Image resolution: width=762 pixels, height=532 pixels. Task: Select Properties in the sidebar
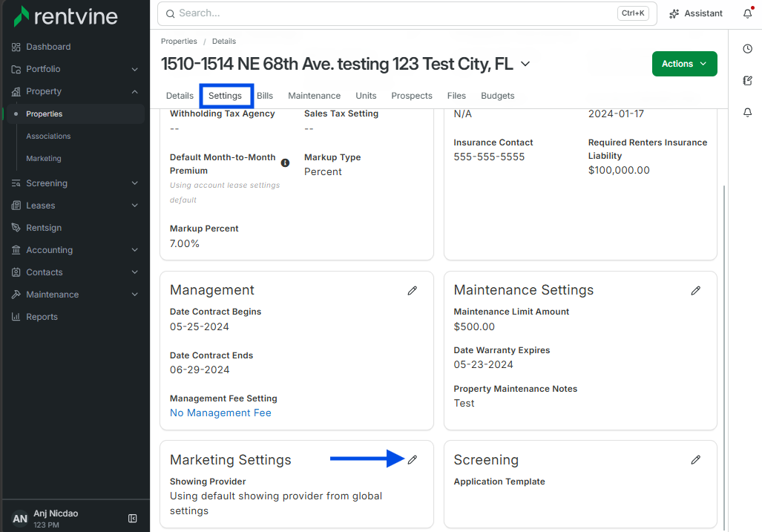[74, 114]
